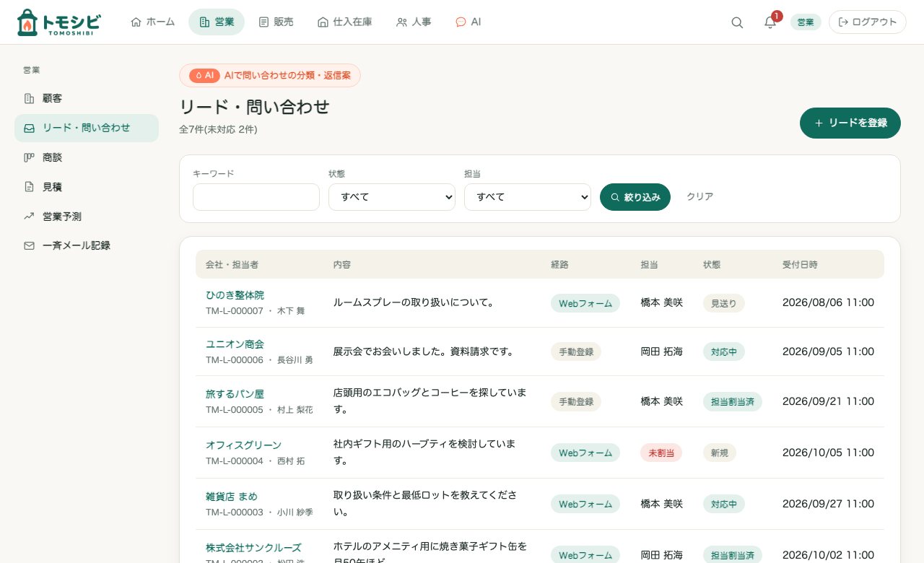Go to the 販売 navigation tab

point(276,22)
